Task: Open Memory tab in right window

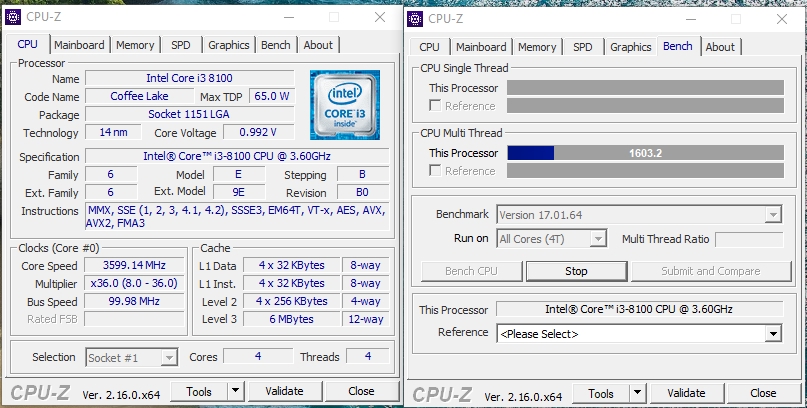Action: pos(537,47)
